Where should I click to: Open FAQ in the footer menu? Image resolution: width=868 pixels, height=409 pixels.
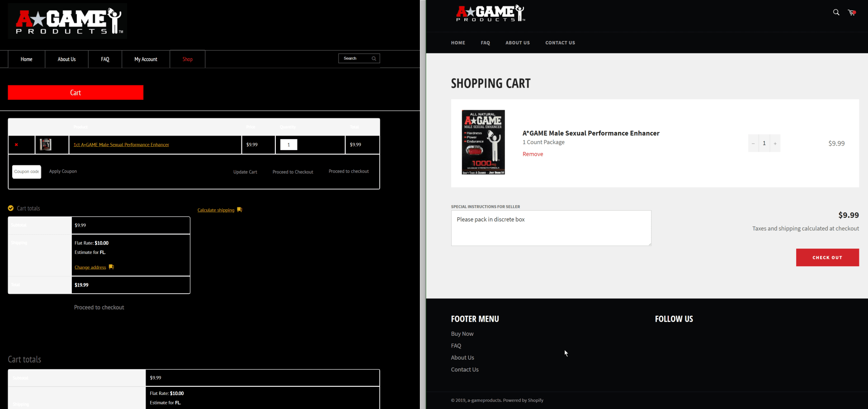tap(456, 346)
